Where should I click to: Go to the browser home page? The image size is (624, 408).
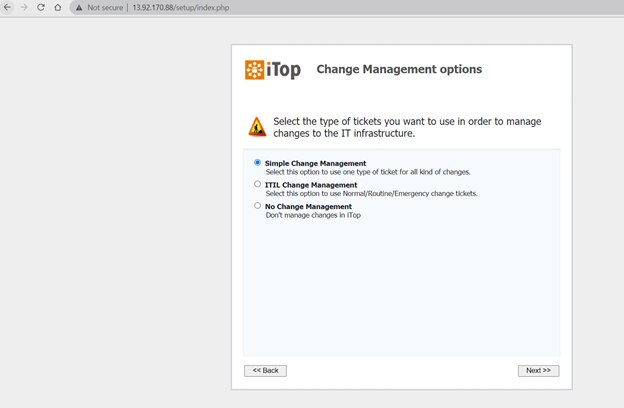(57, 7)
